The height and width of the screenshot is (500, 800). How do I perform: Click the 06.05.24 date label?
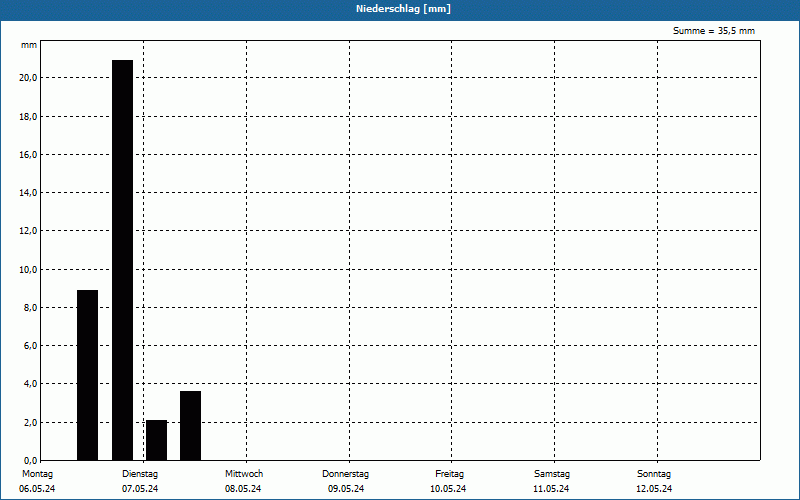[37, 489]
